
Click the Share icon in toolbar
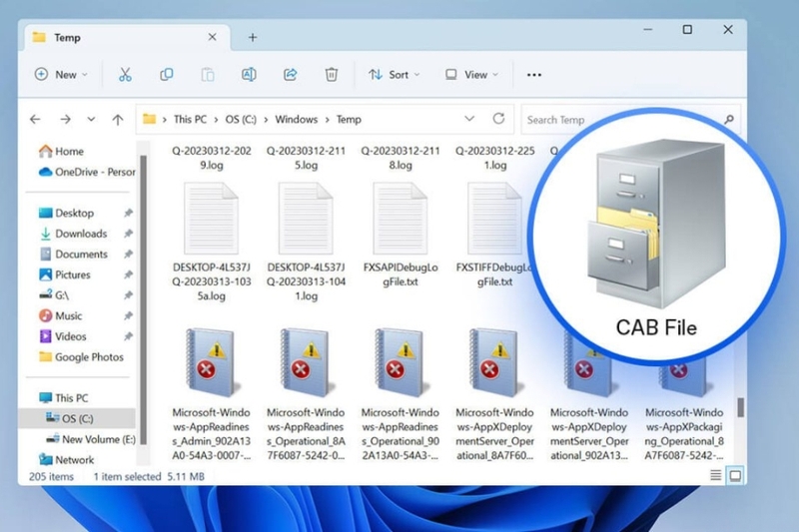(x=291, y=75)
